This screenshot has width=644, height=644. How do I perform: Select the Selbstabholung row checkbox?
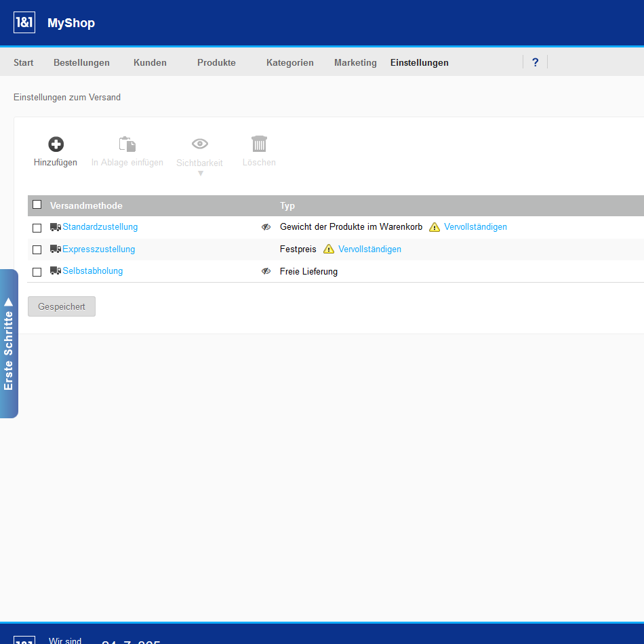[x=37, y=272]
